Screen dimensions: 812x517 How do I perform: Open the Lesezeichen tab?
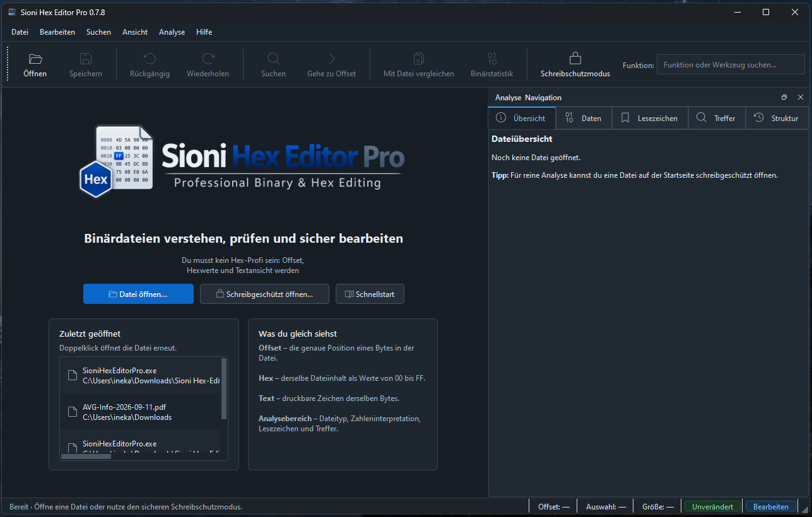650,118
